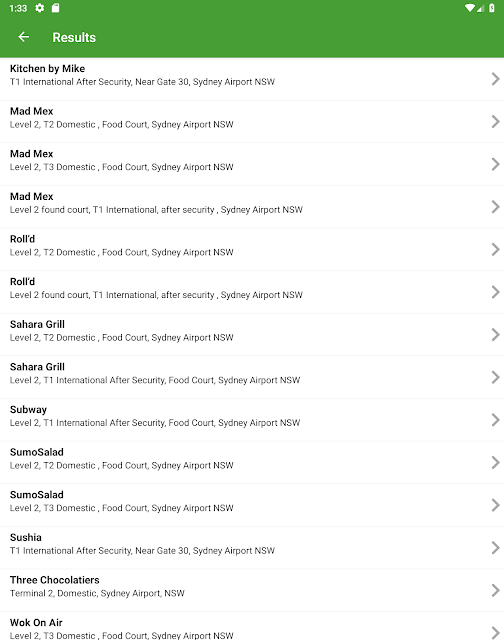Tap the Results title in header

click(x=74, y=38)
